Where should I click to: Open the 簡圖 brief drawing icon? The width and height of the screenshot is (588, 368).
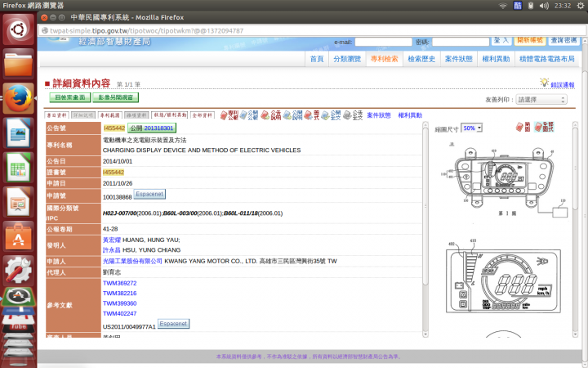pyautogui.click(x=523, y=127)
